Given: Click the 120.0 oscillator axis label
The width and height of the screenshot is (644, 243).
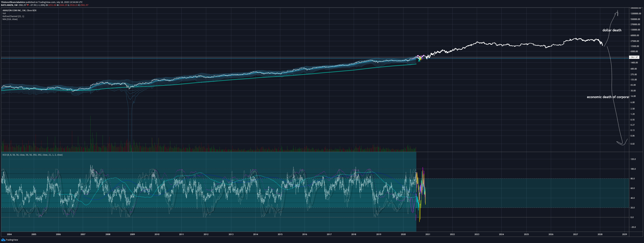Looking at the screenshot, I should click(633, 159).
